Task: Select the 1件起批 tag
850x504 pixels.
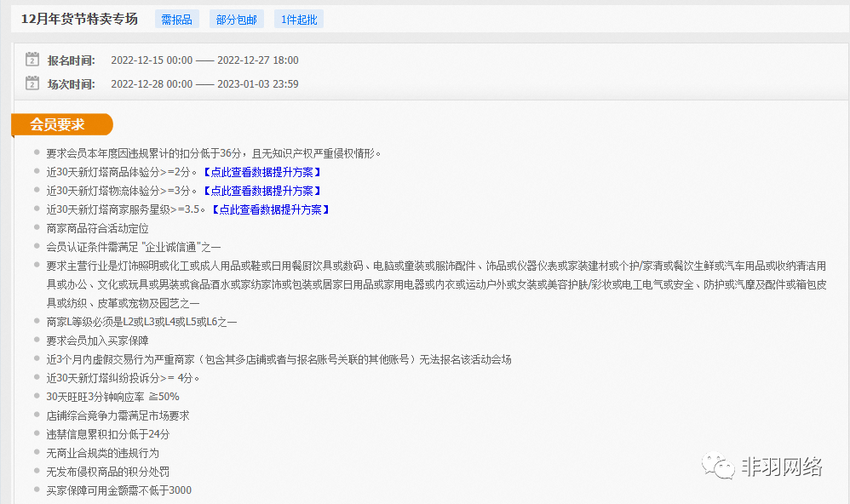Action: click(298, 20)
